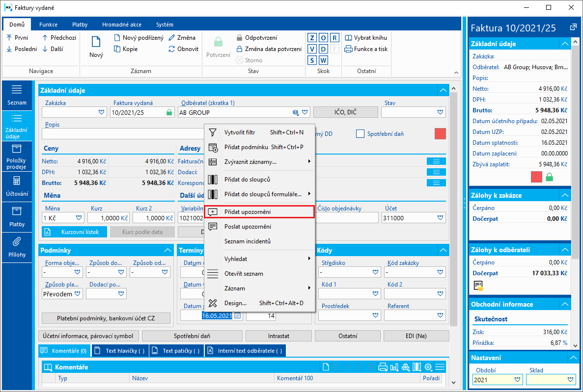Click Účetní informace, párovací symbol button
Image resolution: width=583 pixels, height=392 pixels.
[88, 336]
